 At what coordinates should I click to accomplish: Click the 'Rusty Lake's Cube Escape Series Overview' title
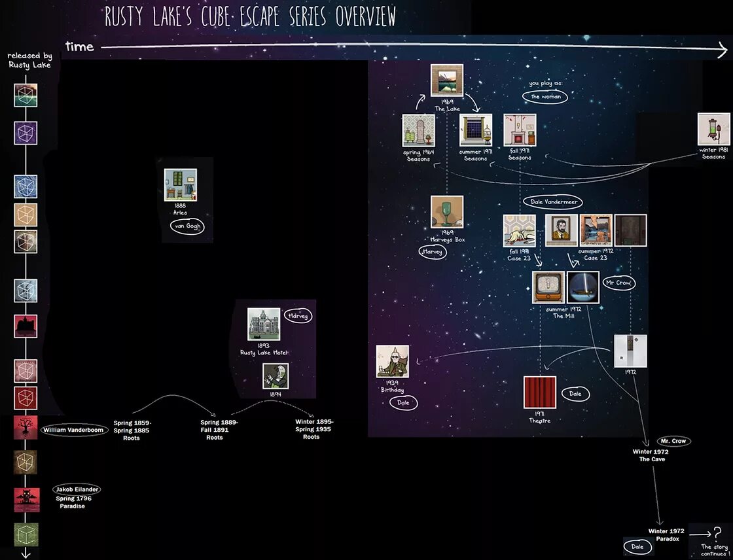tap(250, 16)
